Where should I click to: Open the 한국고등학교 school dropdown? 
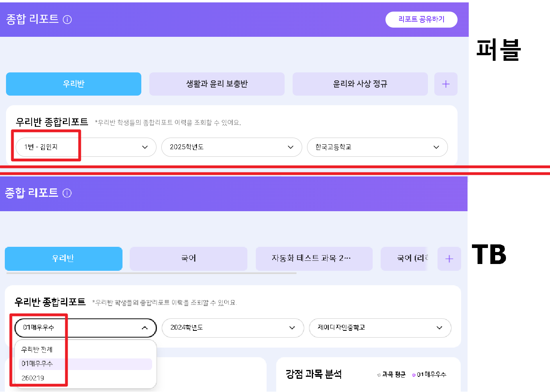(377, 147)
